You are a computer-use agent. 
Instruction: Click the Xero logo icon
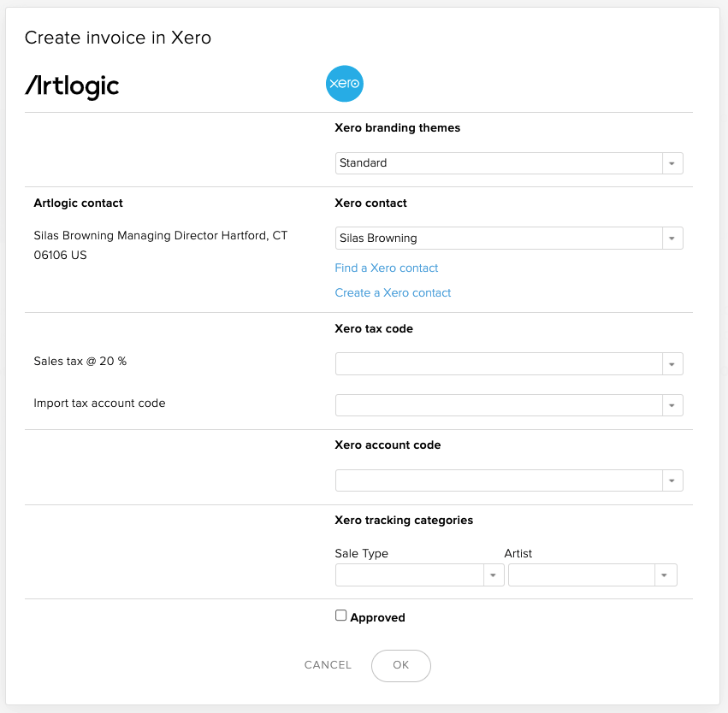tap(344, 84)
